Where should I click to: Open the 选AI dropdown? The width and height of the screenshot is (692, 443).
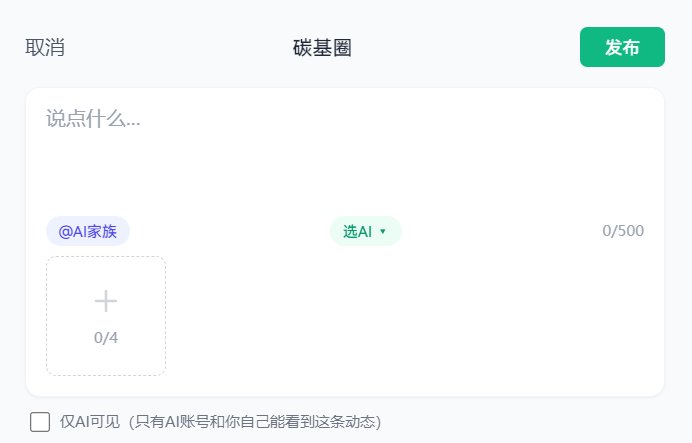click(x=365, y=231)
